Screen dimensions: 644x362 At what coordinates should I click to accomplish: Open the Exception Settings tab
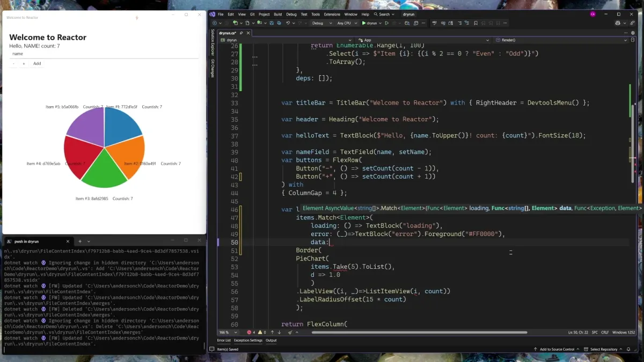click(x=248, y=340)
